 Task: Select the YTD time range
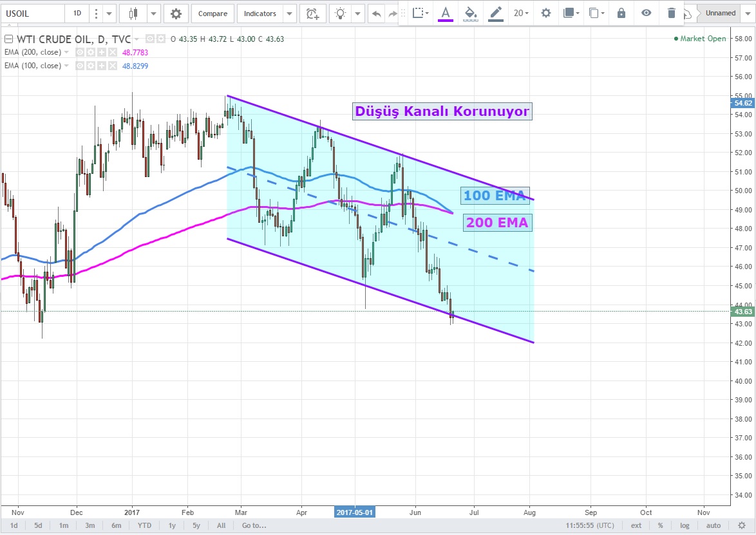pyautogui.click(x=143, y=525)
